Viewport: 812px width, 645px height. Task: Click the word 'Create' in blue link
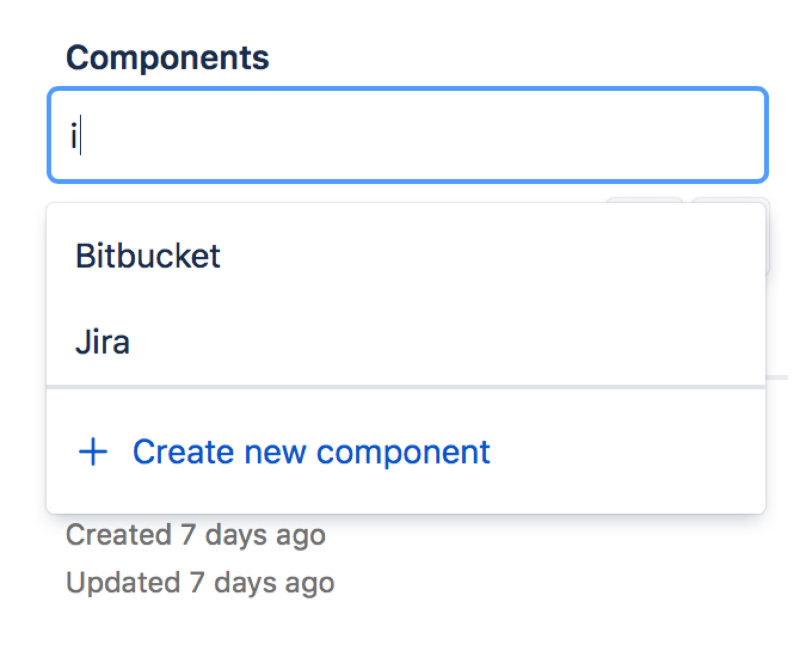coord(183,451)
